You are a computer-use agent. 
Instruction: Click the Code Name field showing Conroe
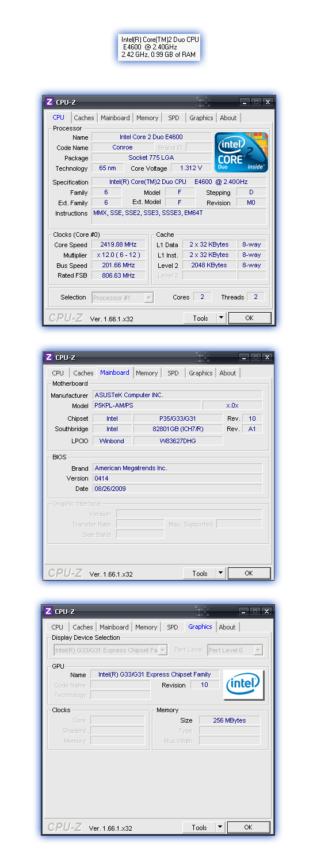pyautogui.click(x=123, y=147)
